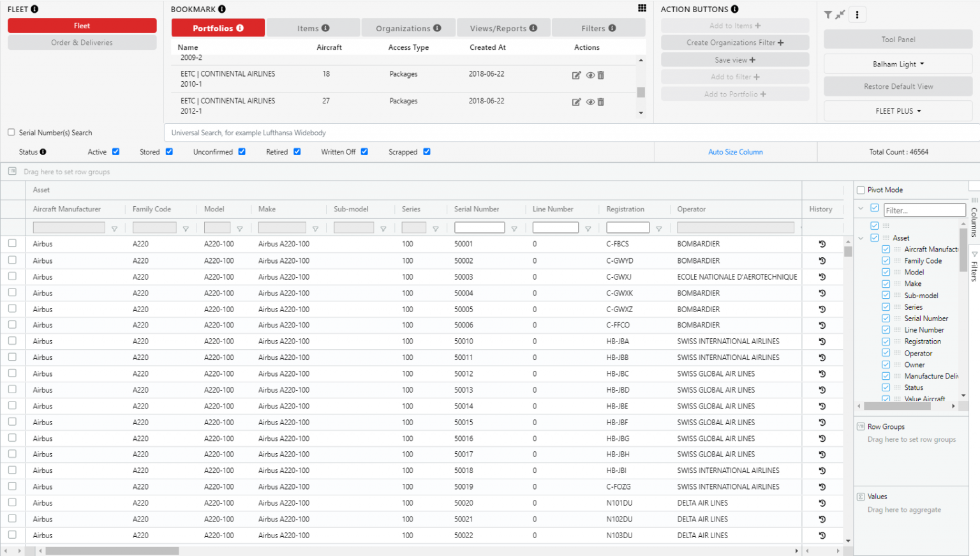
Task: Enable Serial Number(s) Search checkbox
Action: (x=11, y=133)
